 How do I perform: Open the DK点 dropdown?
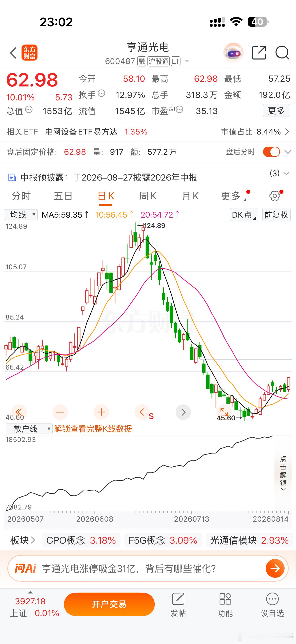coord(244,215)
